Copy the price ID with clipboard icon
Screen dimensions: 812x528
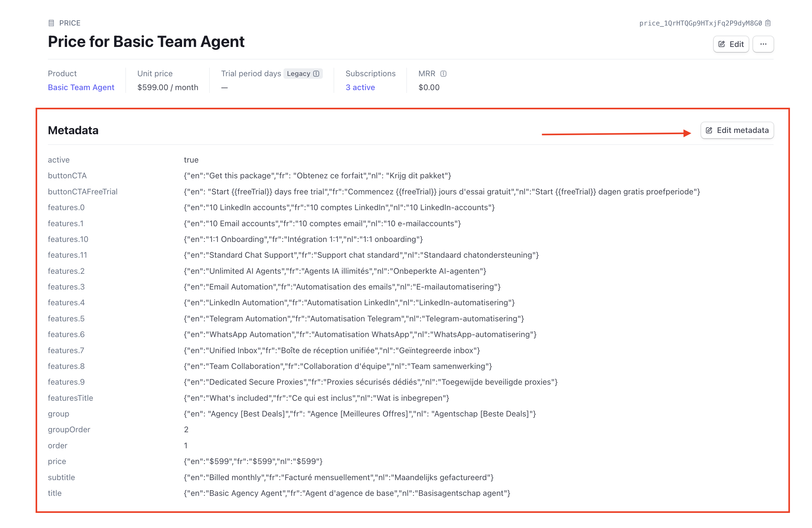coord(768,23)
